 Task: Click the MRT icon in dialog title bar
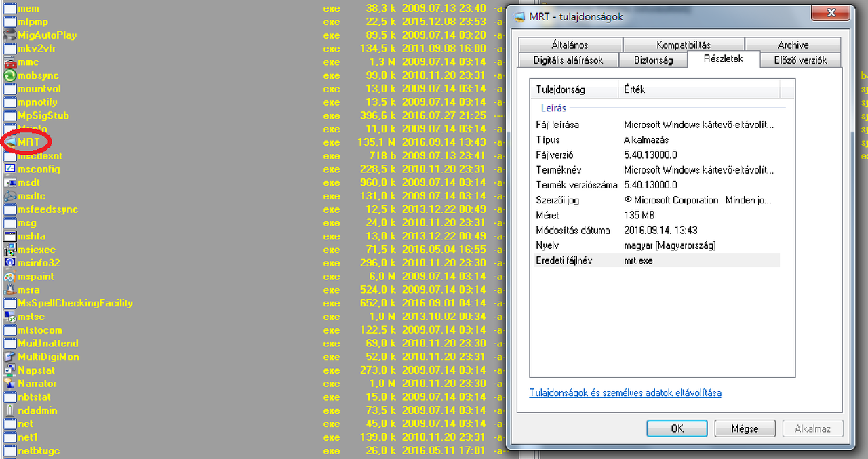click(x=519, y=16)
